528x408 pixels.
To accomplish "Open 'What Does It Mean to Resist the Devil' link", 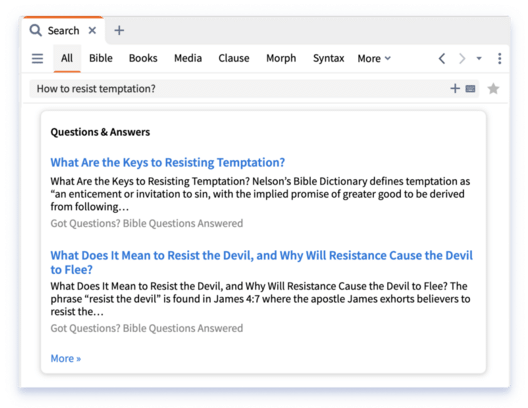I will [x=261, y=262].
